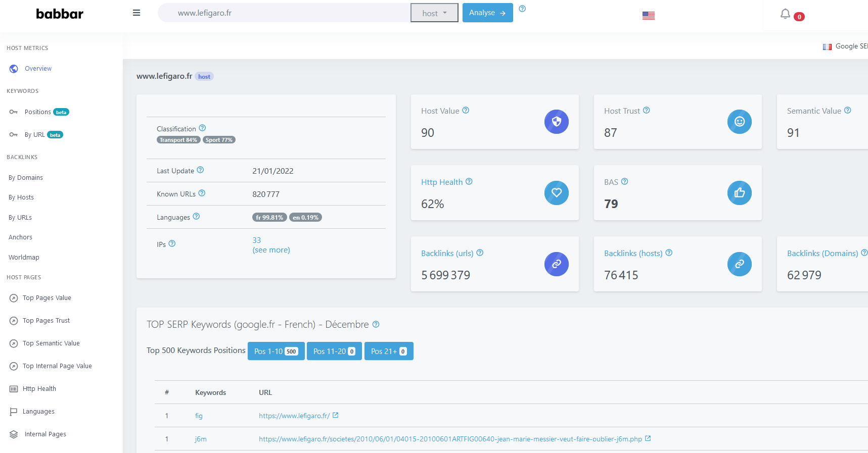868x453 pixels.
Task: Click the URL search input field
Action: 288,13
